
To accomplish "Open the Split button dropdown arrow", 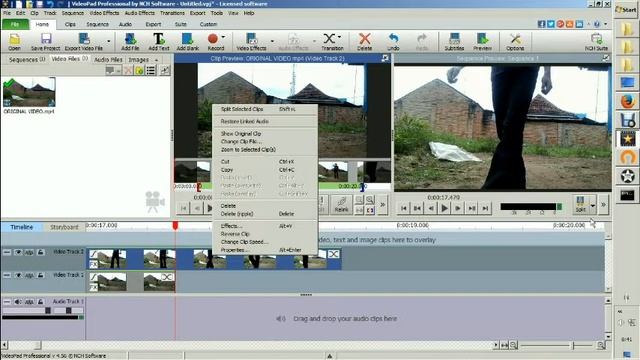I will pyautogui.click(x=592, y=205).
